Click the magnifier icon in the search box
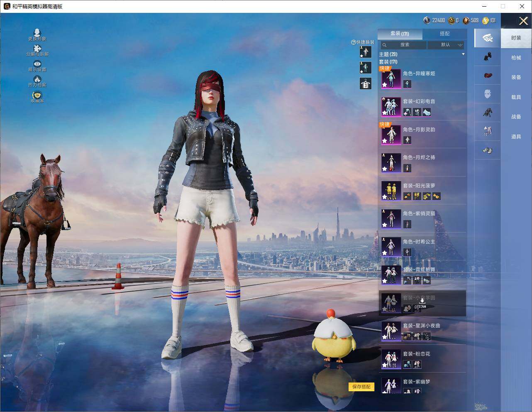532x412 pixels. point(385,45)
